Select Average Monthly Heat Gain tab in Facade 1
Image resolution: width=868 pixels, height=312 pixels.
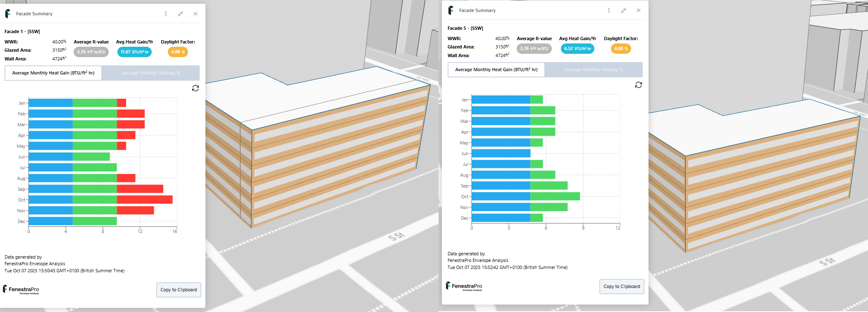pyautogui.click(x=53, y=73)
